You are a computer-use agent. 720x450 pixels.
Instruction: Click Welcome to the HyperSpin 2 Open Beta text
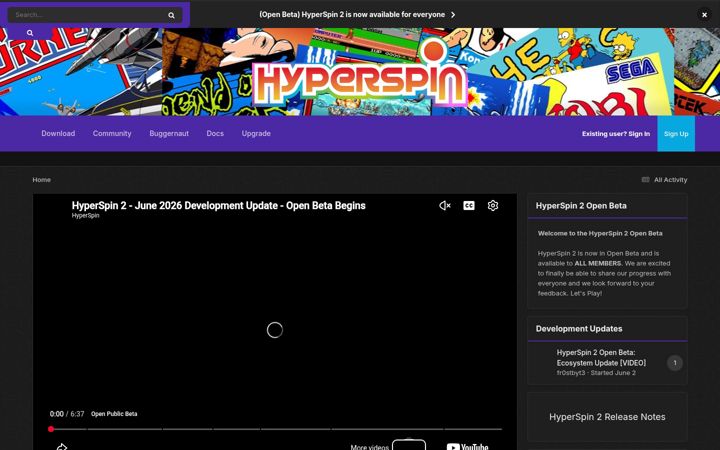(x=600, y=233)
